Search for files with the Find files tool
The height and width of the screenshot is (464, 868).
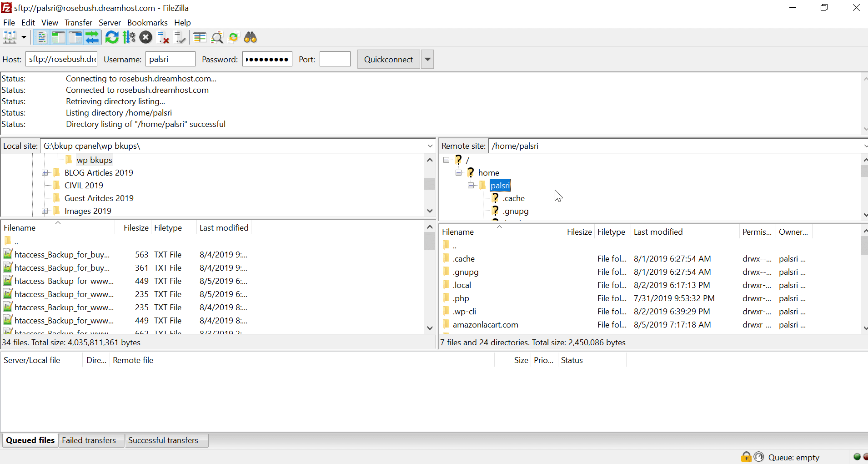[251, 37]
